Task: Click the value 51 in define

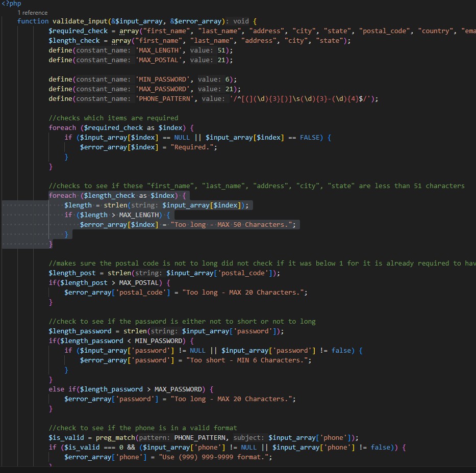Action: pyautogui.click(x=221, y=50)
